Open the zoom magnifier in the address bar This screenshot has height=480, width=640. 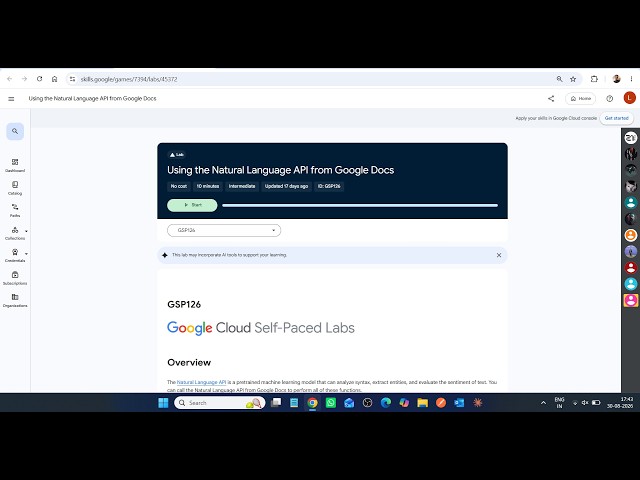click(559, 79)
